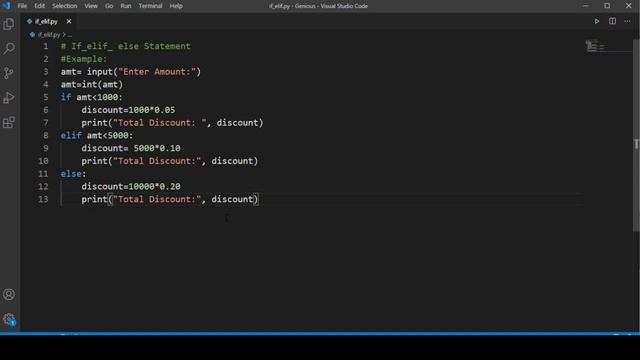640x360 pixels.
Task: Open the Search view in activity bar
Action: 9,49
